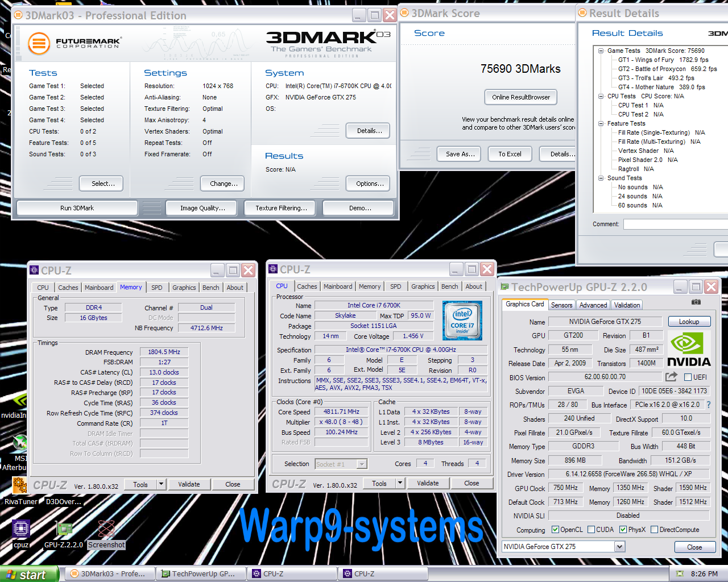
Task: Open the SPD tab in CPU-Z Memory window
Action: click(x=157, y=288)
